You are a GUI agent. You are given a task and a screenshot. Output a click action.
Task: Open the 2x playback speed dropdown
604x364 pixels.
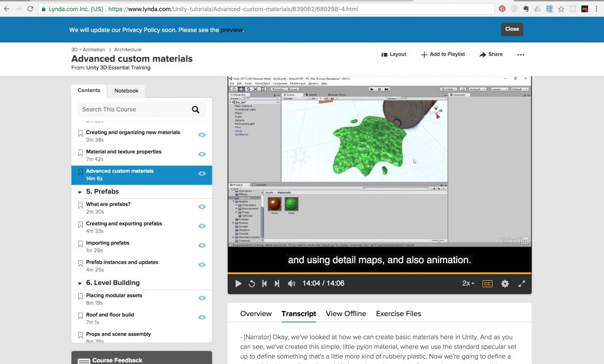(x=468, y=284)
